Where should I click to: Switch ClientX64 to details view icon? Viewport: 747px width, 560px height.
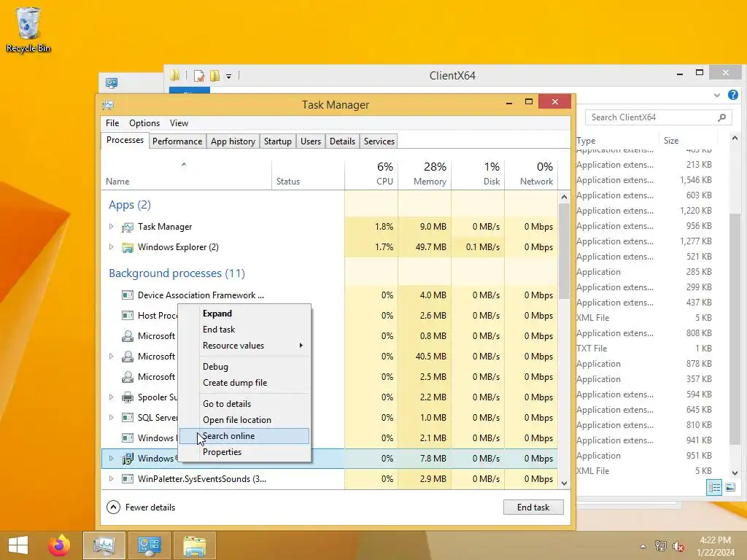(714, 487)
